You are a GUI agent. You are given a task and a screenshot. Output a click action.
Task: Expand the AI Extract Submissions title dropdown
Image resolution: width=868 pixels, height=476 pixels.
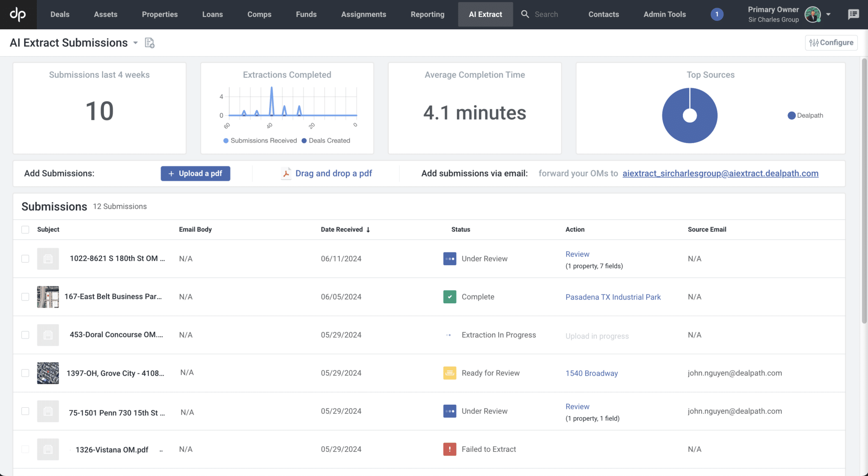pos(136,43)
